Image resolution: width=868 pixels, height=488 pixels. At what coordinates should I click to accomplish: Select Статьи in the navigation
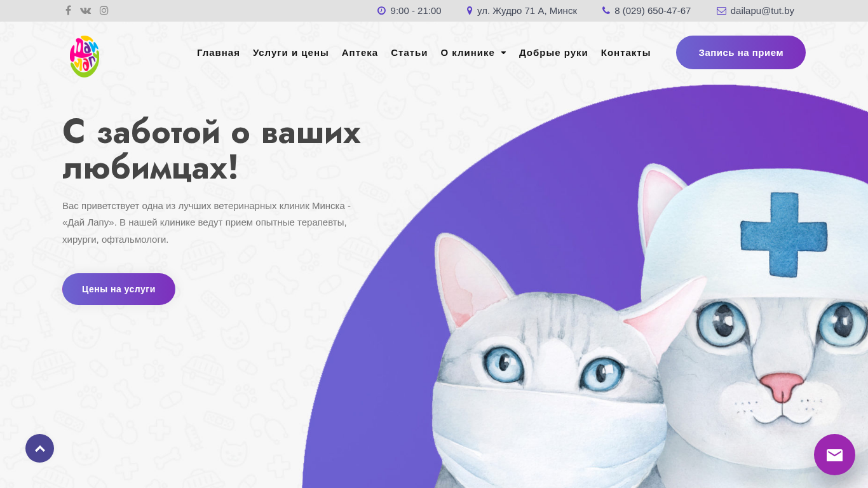(x=409, y=53)
